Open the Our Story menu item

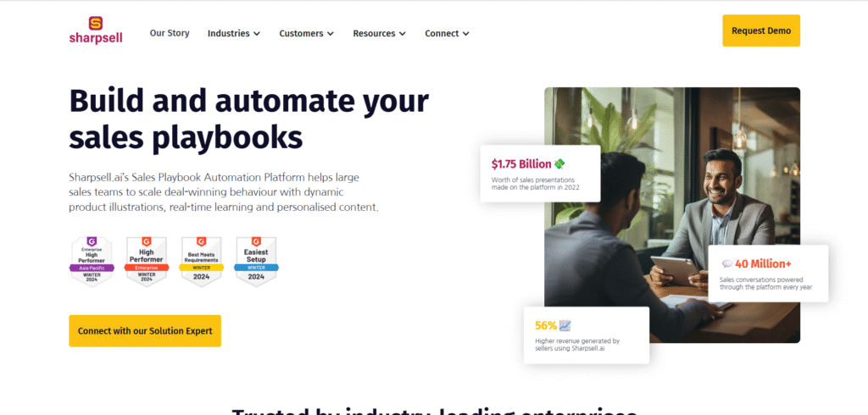pyautogui.click(x=170, y=33)
